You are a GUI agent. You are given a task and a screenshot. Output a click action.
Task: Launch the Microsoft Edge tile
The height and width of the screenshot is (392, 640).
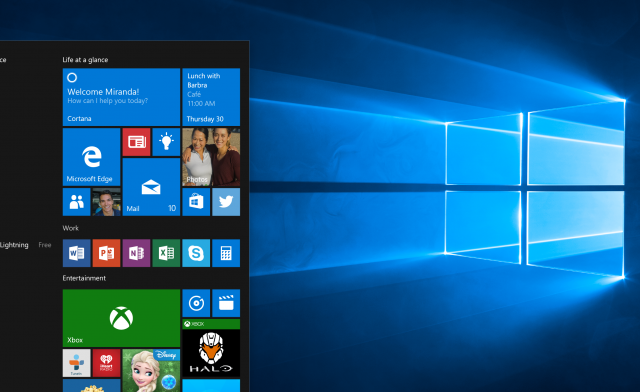click(x=91, y=157)
